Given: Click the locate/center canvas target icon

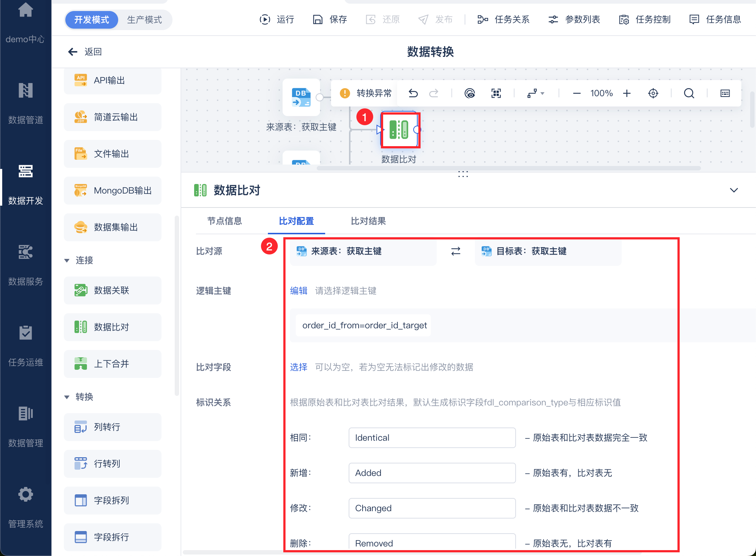Looking at the screenshot, I should 653,93.
